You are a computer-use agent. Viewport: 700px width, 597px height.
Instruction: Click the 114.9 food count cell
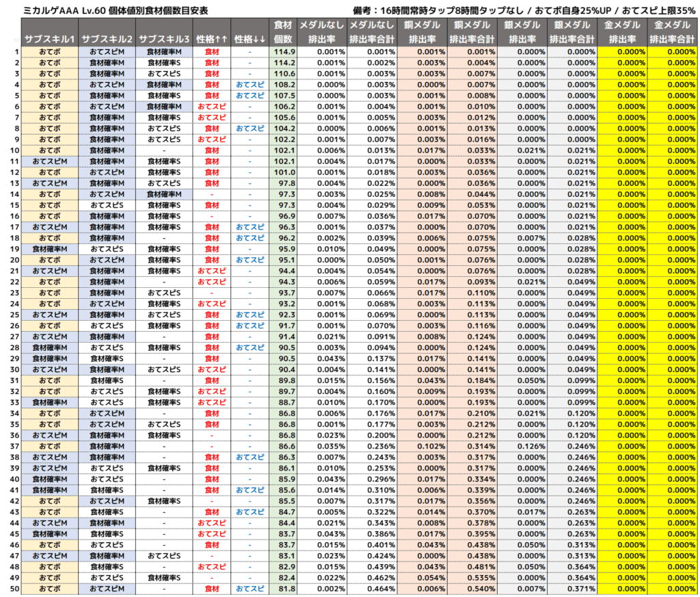click(284, 52)
